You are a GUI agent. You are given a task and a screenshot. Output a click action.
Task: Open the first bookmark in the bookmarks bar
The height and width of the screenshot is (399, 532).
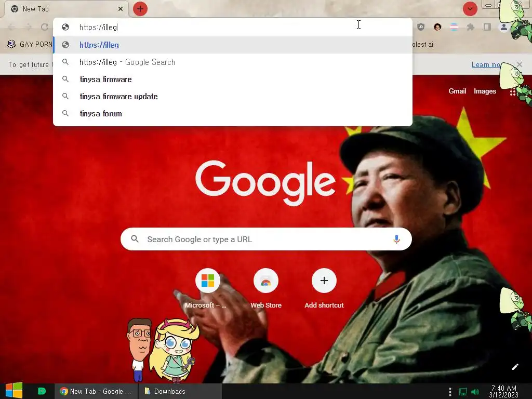tap(30, 44)
